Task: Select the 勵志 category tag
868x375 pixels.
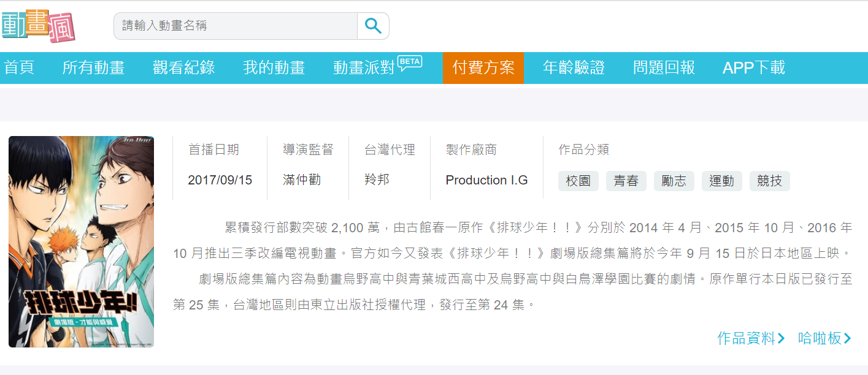Action: click(674, 181)
